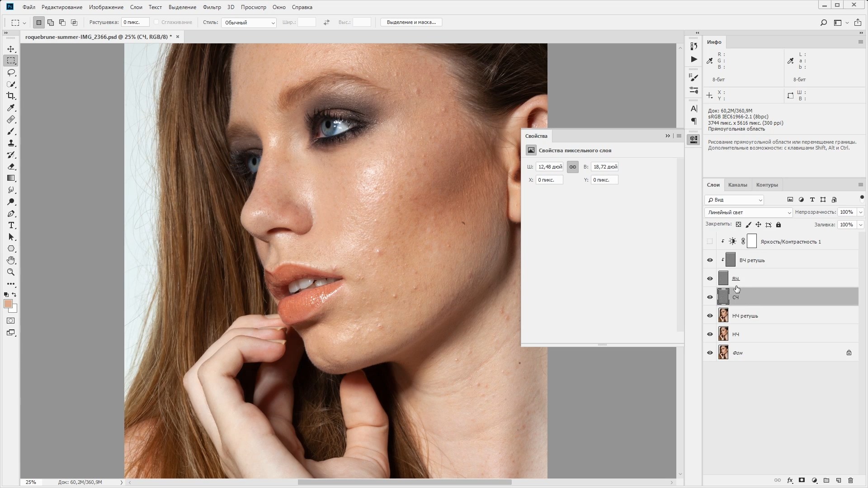This screenshot has width=868, height=488.
Task: Create new adjustment layer icon
Action: coord(814,480)
